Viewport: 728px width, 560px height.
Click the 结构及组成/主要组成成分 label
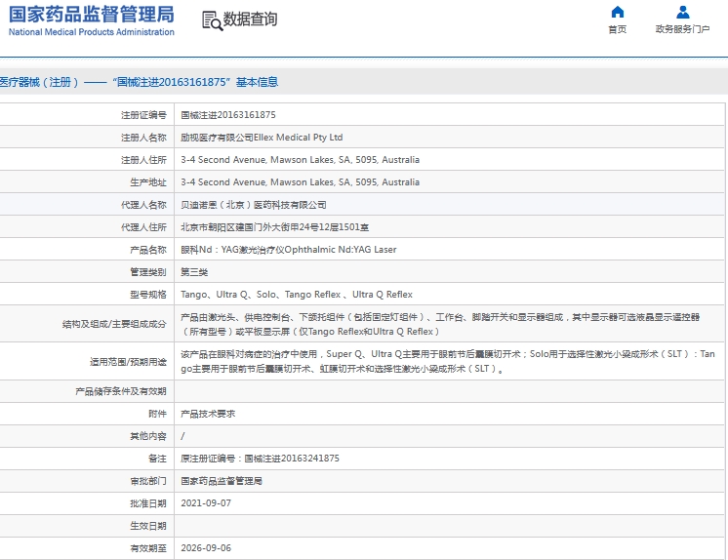click(114, 324)
